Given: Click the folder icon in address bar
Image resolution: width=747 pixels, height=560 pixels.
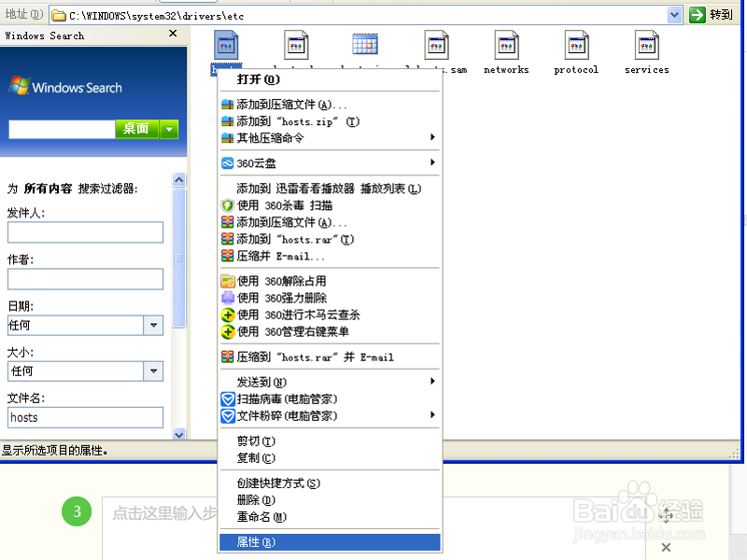Looking at the screenshot, I should click(x=59, y=16).
